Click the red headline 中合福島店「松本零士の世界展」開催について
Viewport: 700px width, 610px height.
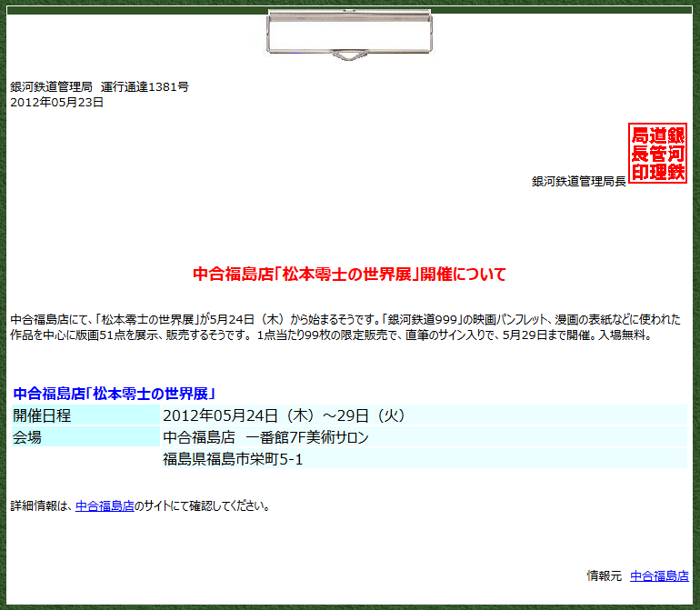(x=349, y=274)
